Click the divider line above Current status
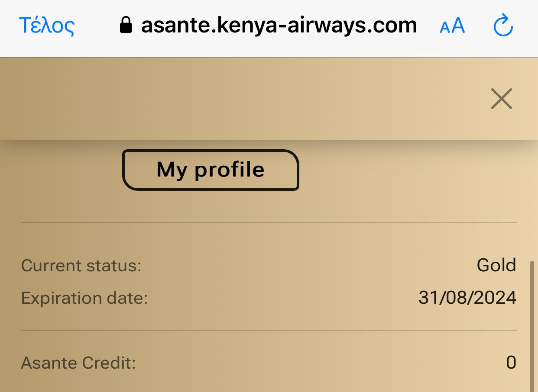The height and width of the screenshot is (392, 538). [269, 222]
